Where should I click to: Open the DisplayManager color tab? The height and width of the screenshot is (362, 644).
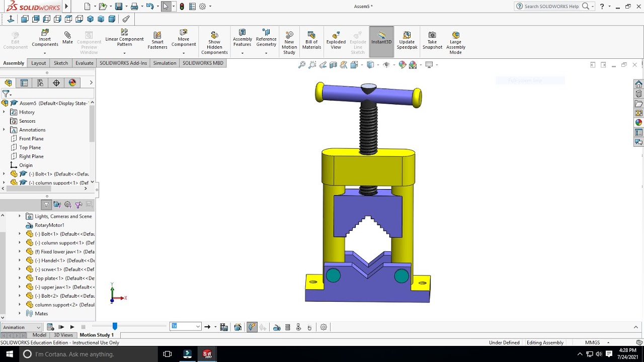(x=72, y=83)
